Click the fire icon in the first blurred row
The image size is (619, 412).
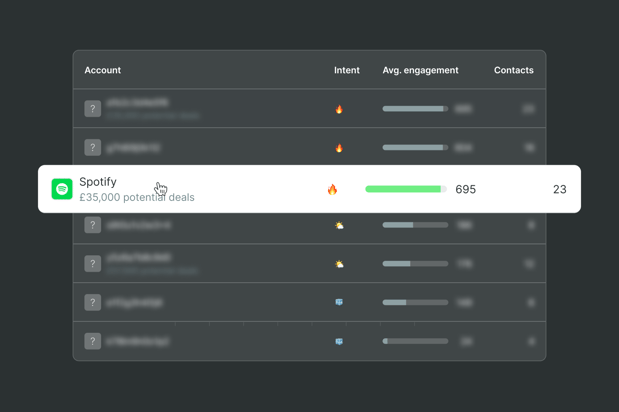[339, 109]
